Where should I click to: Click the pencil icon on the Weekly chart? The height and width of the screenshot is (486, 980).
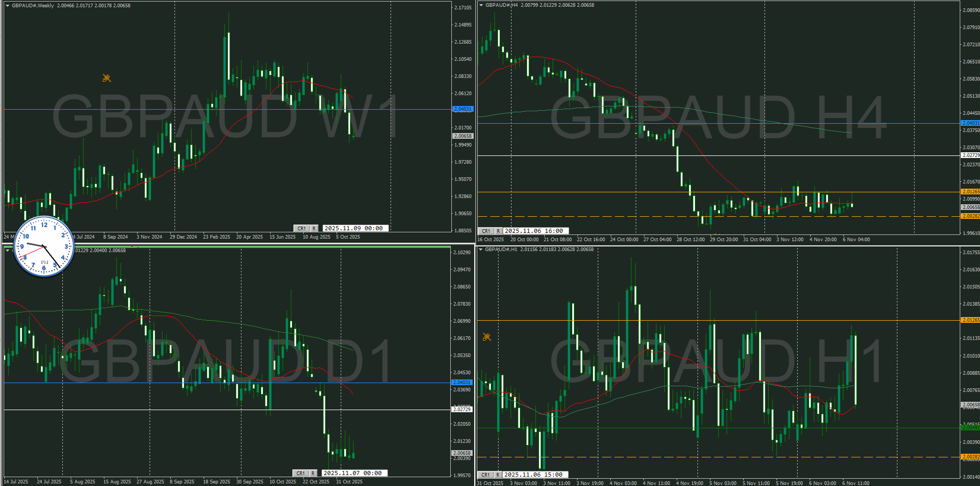click(106, 78)
